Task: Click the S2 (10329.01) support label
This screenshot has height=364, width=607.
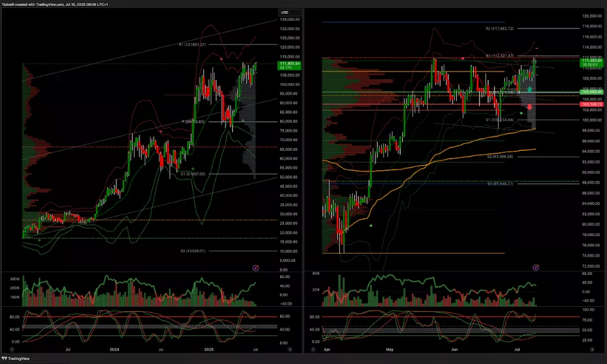Action: 193,251
